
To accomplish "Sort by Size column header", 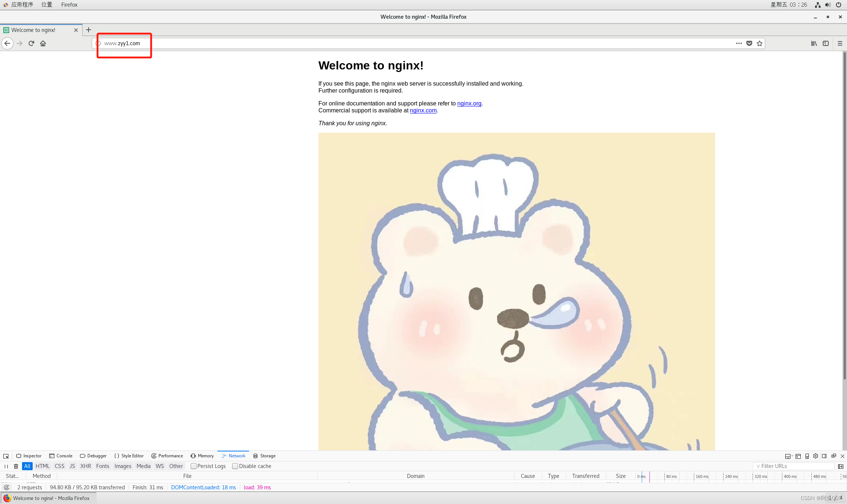I will pos(621,476).
